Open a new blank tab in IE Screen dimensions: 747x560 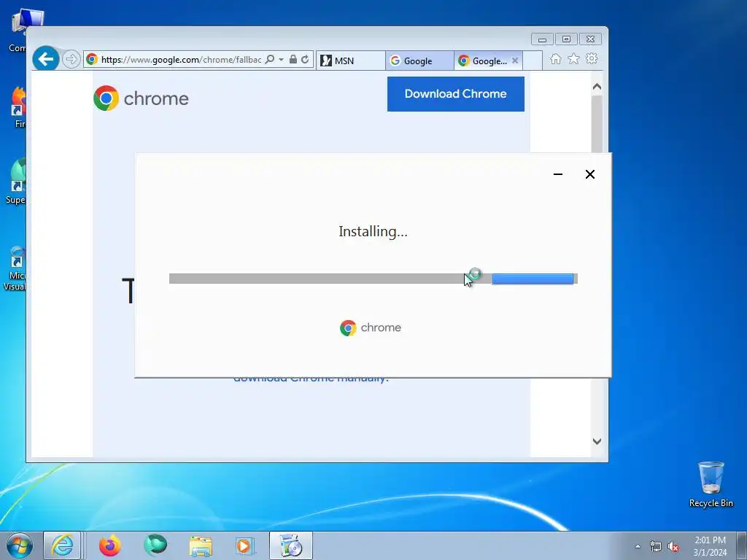pyautogui.click(x=533, y=61)
